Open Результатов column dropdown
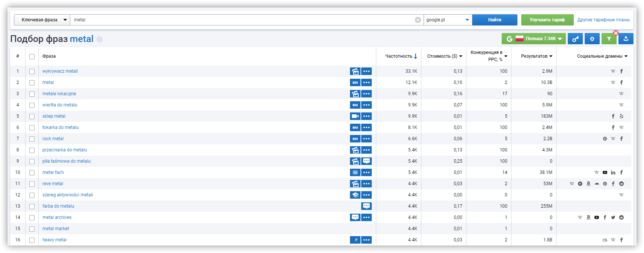 pos(537,56)
